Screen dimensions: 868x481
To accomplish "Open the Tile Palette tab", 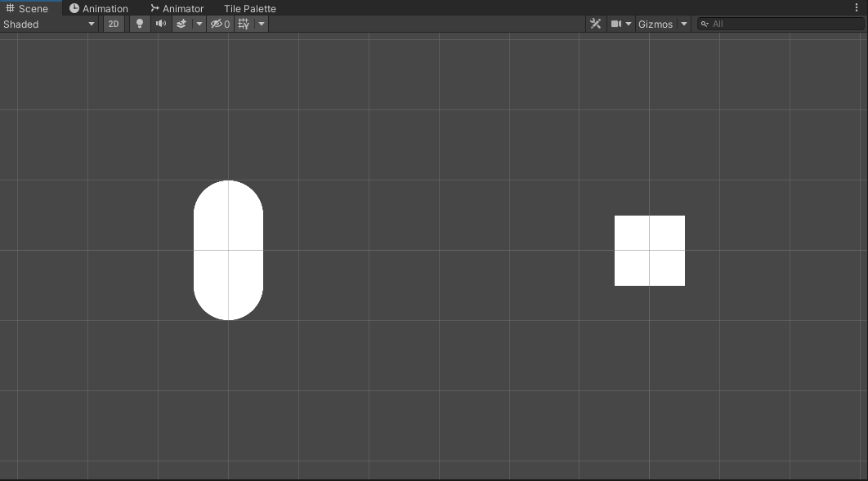I will point(249,8).
